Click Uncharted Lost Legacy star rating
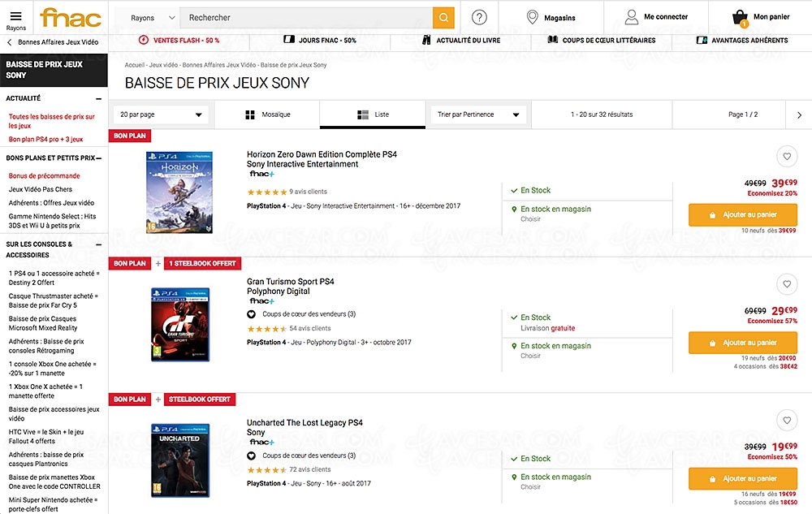This screenshot has height=514, width=812. point(266,470)
